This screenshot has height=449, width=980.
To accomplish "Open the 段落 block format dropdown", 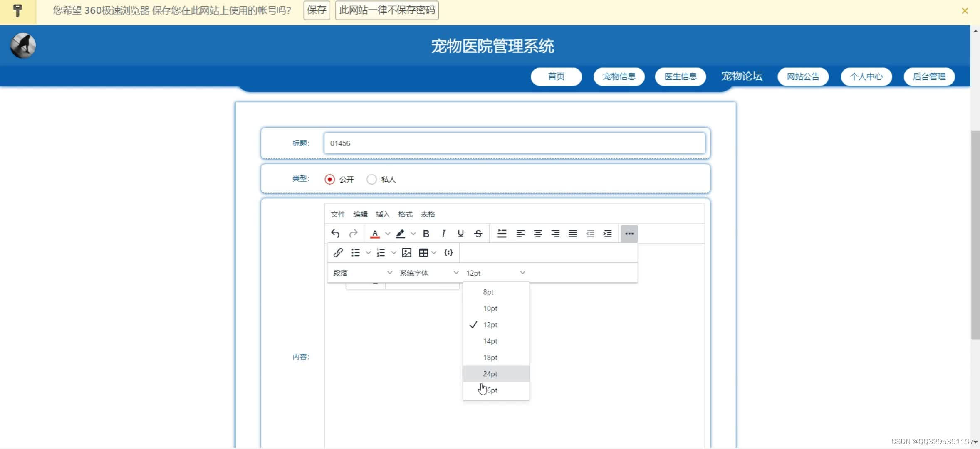I will pyautogui.click(x=362, y=273).
